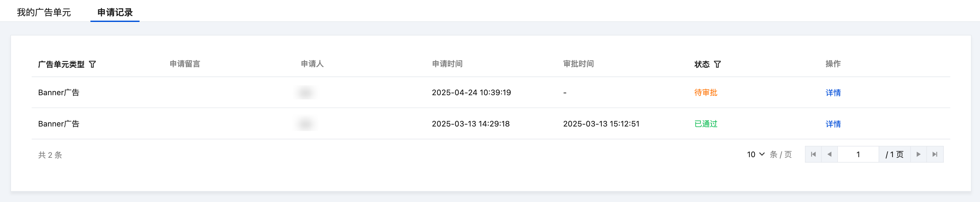
Task: Select the 申请记录 tab
Action: tap(115, 13)
